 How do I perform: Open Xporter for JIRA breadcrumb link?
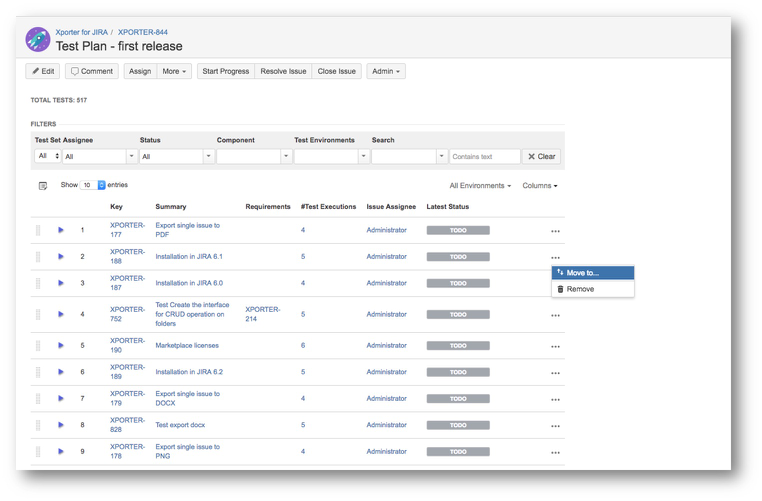(82, 32)
